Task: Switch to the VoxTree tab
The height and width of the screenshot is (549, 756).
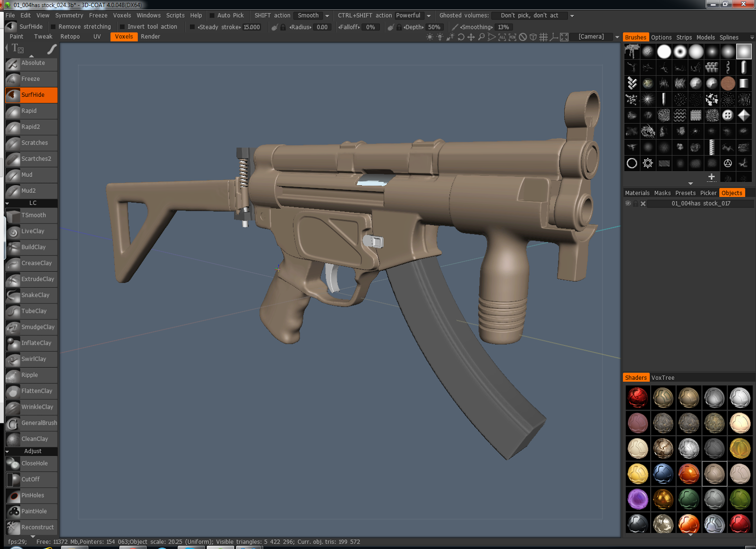Action: point(663,378)
